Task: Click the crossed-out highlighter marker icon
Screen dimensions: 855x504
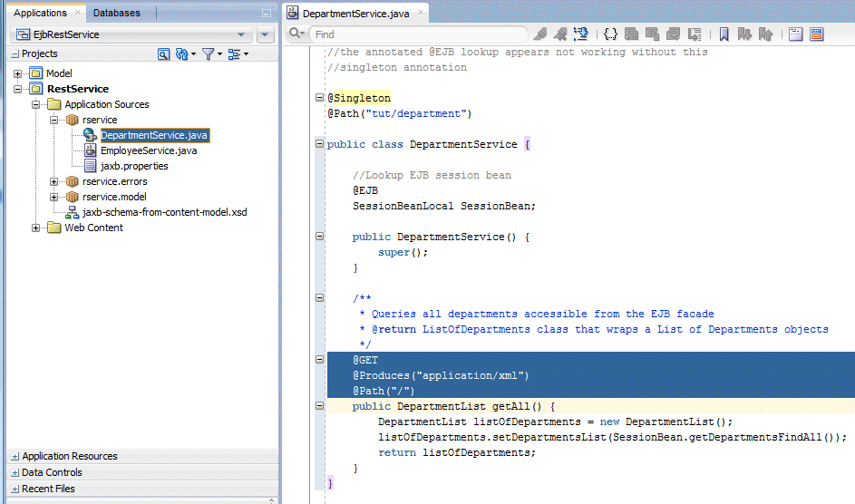Action: pyautogui.click(x=560, y=34)
